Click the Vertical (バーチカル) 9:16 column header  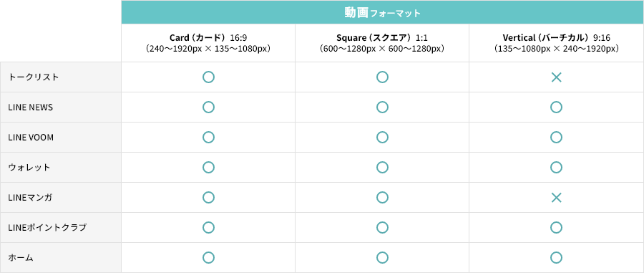[556, 43]
